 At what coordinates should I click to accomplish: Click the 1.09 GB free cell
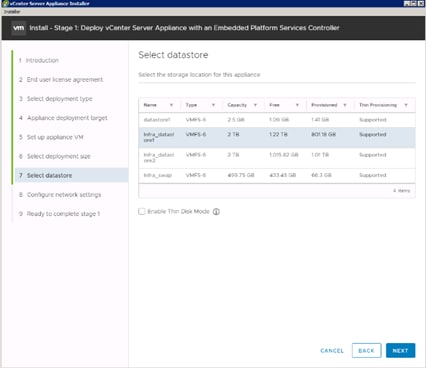(279, 120)
